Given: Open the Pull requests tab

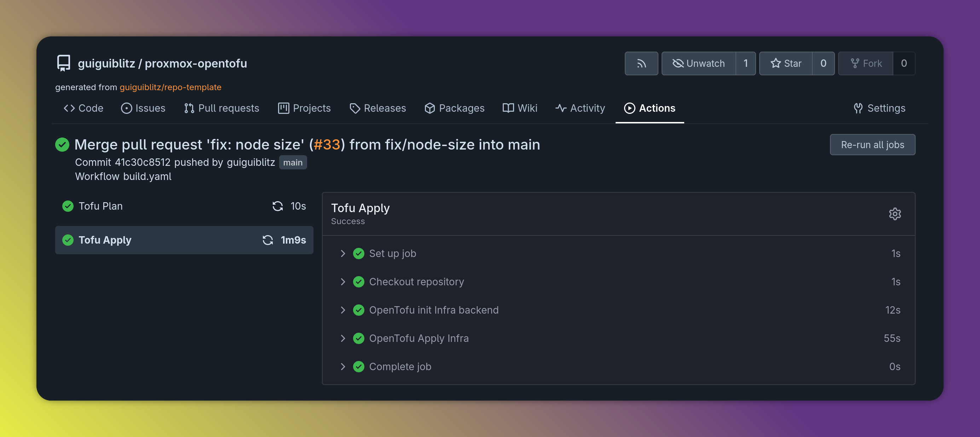Looking at the screenshot, I should coord(221,108).
